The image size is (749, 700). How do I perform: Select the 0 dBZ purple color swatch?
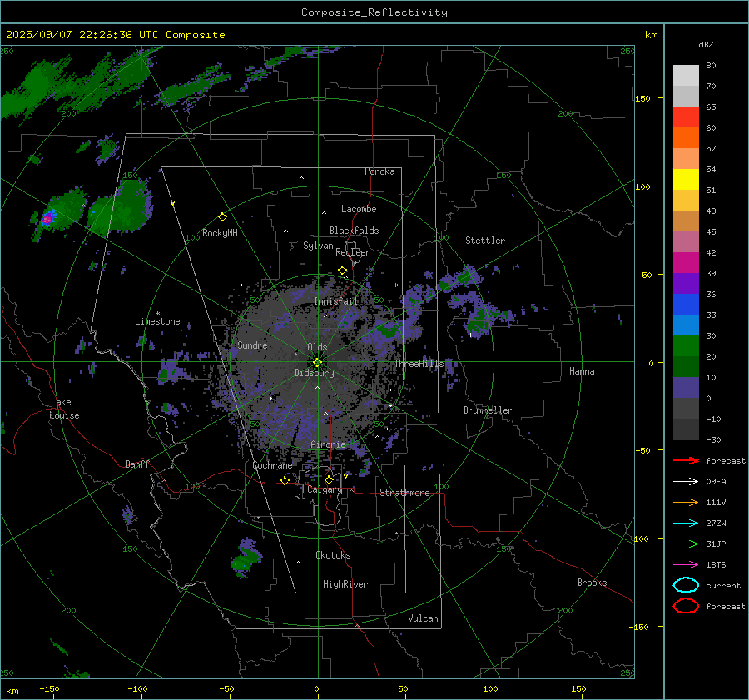(686, 388)
